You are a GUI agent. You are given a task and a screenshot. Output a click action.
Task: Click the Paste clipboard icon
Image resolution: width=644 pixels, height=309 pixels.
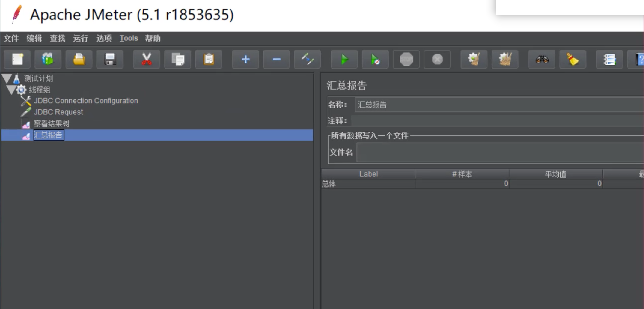point(209,60)
